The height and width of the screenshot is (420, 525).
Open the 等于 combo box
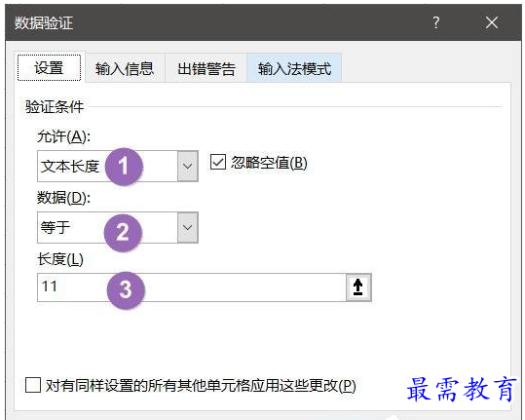tap(118, 227)
